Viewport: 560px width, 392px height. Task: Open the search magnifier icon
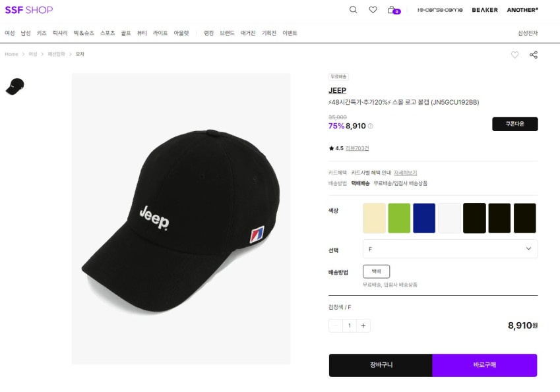(353, 10)
